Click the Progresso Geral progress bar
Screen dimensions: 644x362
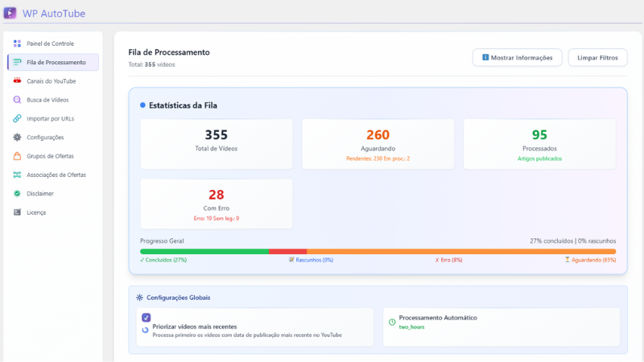[x=378, y=252]
